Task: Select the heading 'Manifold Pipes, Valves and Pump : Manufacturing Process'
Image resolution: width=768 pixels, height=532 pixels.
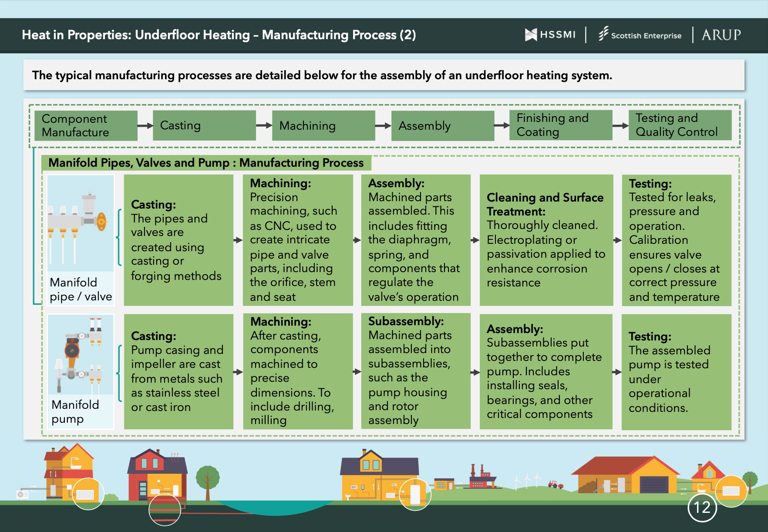Action: coord(206,163)
